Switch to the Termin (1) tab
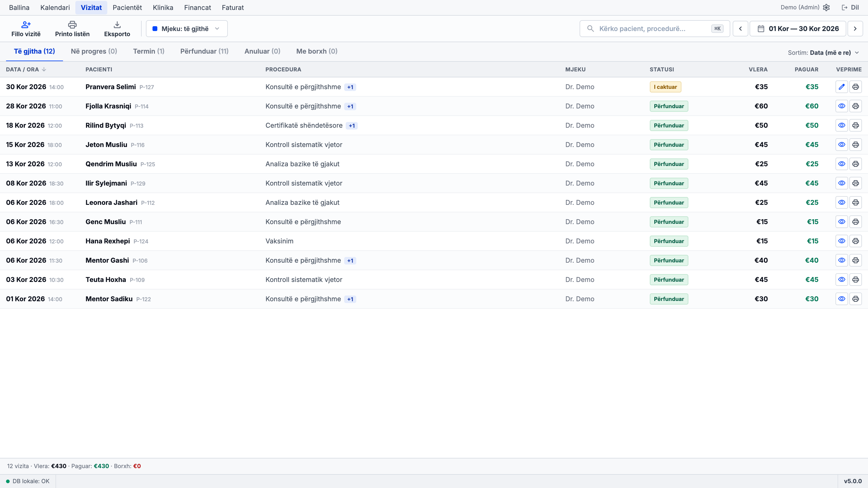This screenshot has width=868, height=488. click(x=149, y=51)
